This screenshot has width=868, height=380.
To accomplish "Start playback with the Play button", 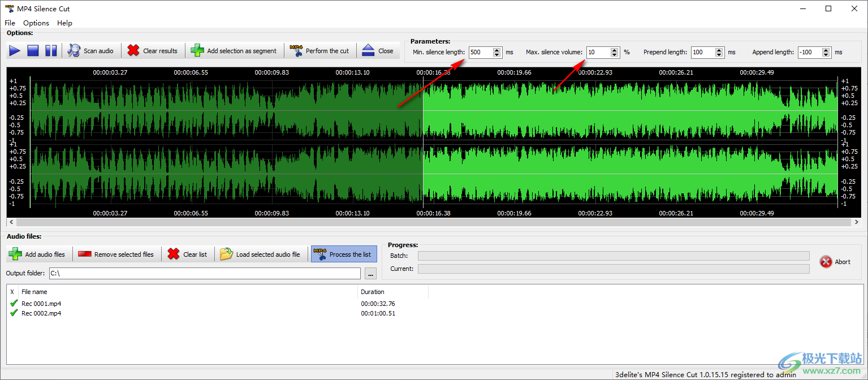I will (x=15, y=51).
